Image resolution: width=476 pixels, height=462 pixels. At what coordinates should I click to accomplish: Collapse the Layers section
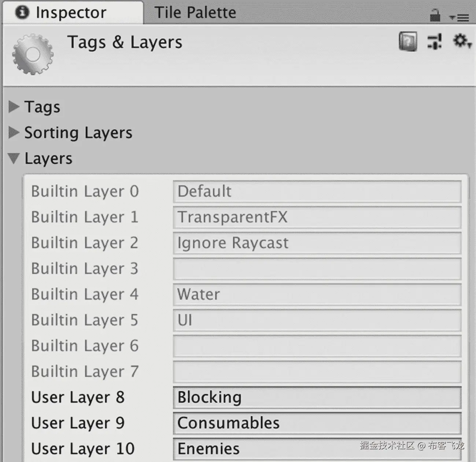pyautogui.click(x=14, y=158)
